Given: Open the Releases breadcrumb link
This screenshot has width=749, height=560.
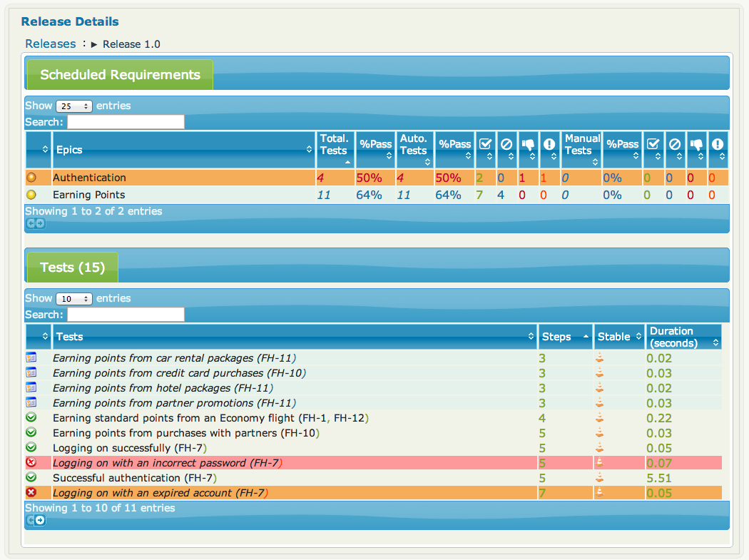Looking at the screenshot, I should click(x=50, y=44).
